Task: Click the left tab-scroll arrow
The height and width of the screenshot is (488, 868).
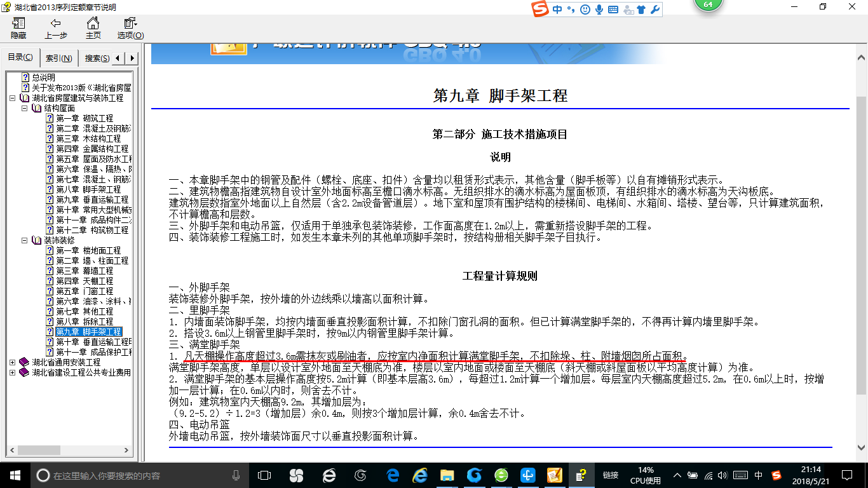Action: [119, 58]
